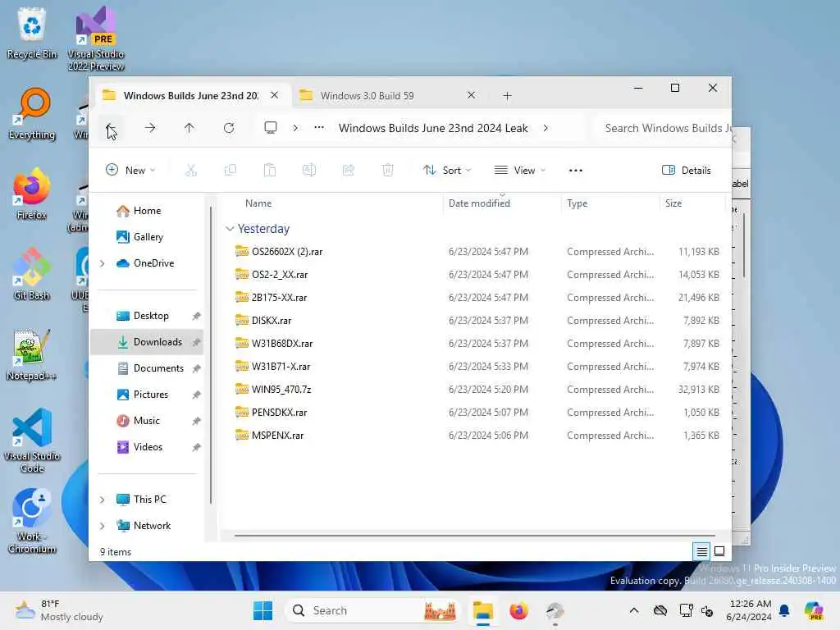Expand OneDrive in navigation pane
This screenshot has height=630, width=840.
point(103,263)
